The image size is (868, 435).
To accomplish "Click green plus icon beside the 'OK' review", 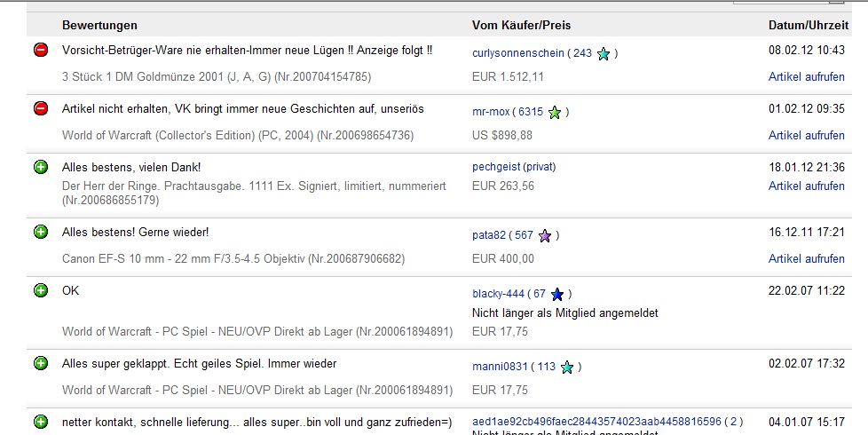I will click(x=41, y=290).
